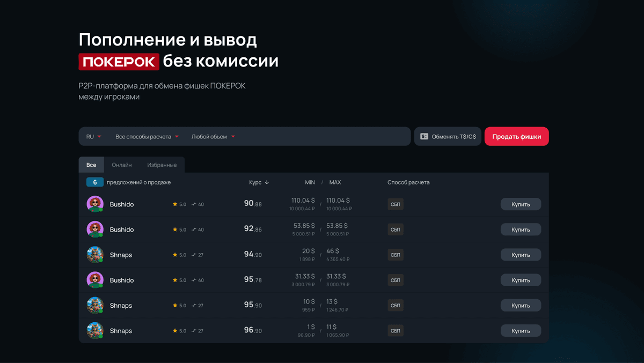Click the star rating icon in 96.90 row
Image resolution: width=644 pixels, height=363 pixels.
175,331
